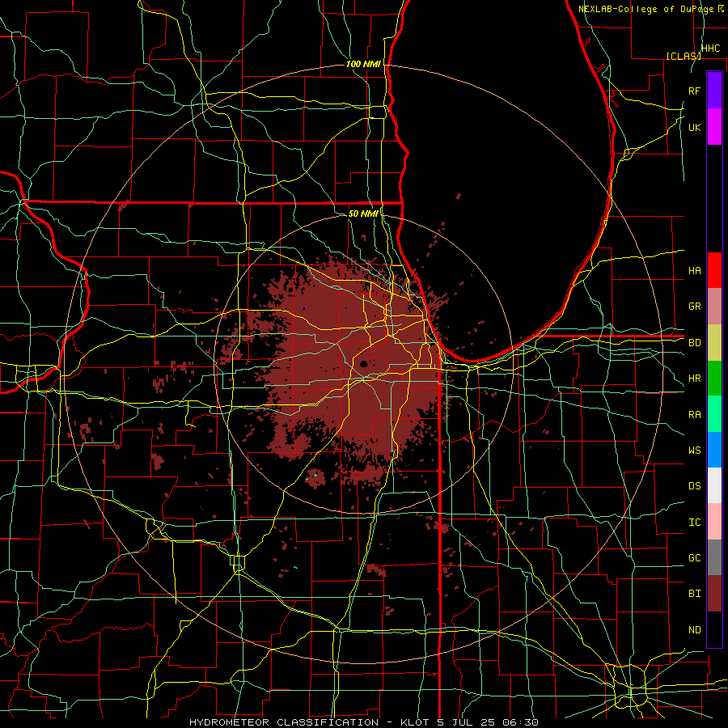Select the gray GC legend swatch
Image resolution: width=728 pixels, height=728 pixels.
tap(714, 557)
